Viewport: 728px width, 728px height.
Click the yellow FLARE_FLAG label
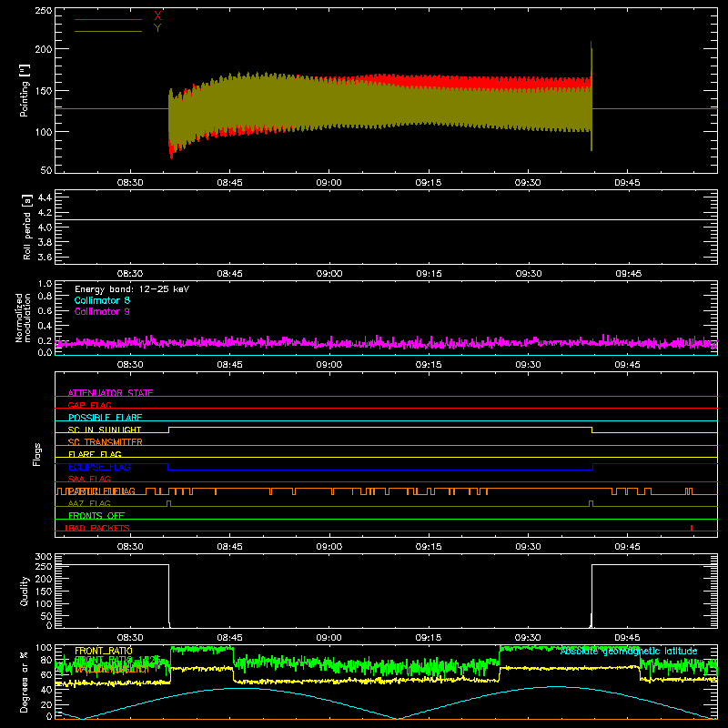click(95, 454)
